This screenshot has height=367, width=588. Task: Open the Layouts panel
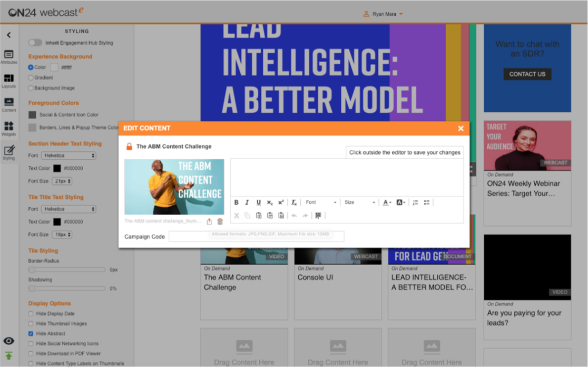tap(8, 81)
